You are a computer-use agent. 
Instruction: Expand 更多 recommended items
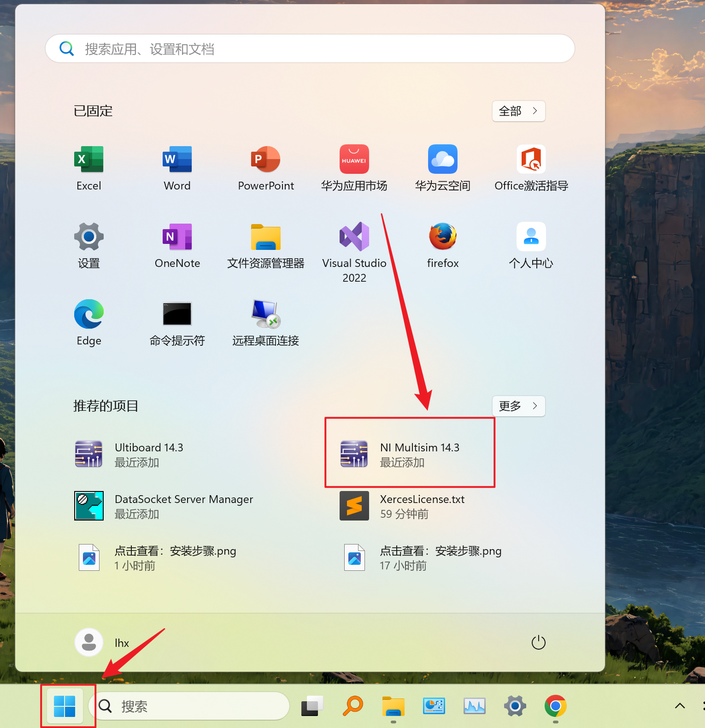(518, 406)
